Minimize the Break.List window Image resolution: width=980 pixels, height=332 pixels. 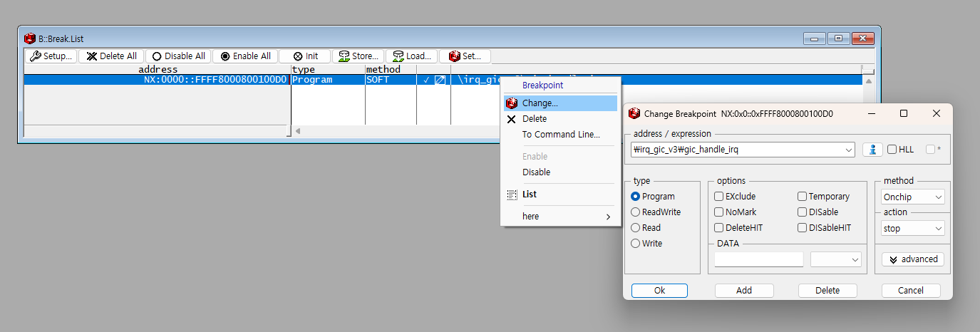click(x=814, y=38)
